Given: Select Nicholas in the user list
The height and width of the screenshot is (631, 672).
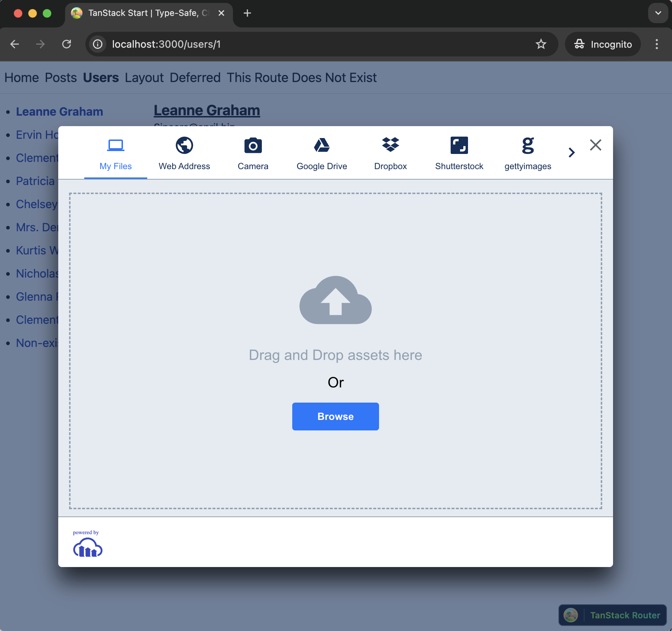Looking at the screenshot, I should pos(37,274).
